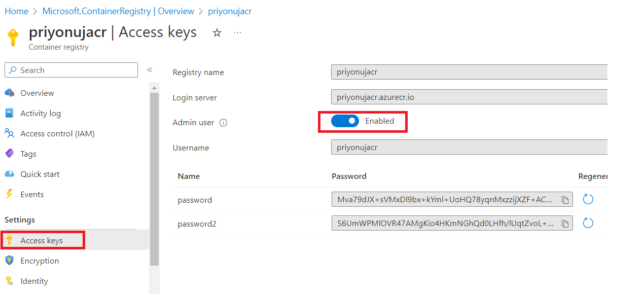This screenshot has width=644, height=295.
Task: Navigate to Microsoft.ContainerRegistry Overview breadcrumb
Action: click(118, 11)
